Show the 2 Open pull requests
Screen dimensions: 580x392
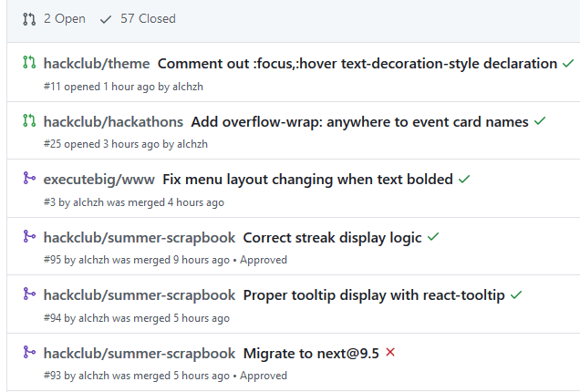54,19
